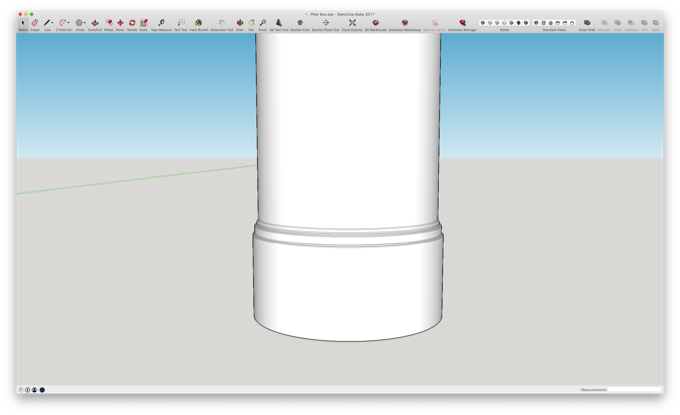The image size is (680, 415).
Task: Choose the Move tool
Action: click(120, 23)
